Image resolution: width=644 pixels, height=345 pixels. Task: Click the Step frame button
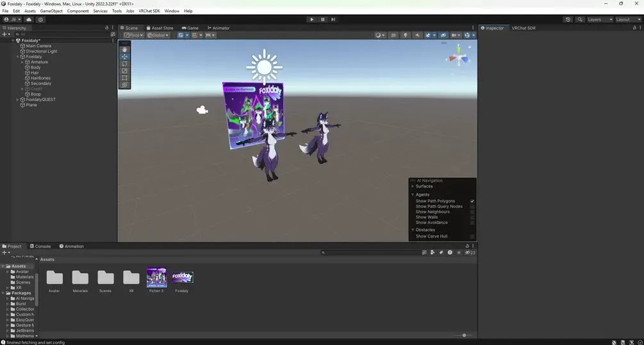pos(333,19)
